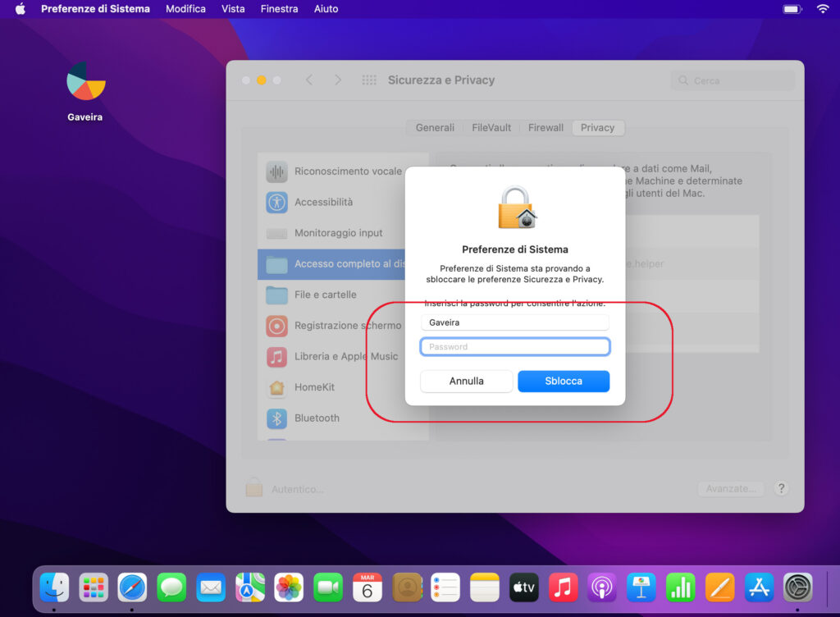The height and width of the screenshot is (617, 840).
Task: Open Mail from the Dock
Action: tap(211, 587)
